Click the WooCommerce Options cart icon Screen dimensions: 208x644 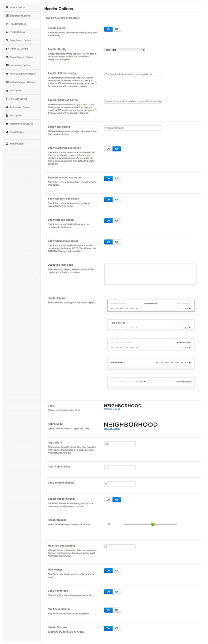7,124
